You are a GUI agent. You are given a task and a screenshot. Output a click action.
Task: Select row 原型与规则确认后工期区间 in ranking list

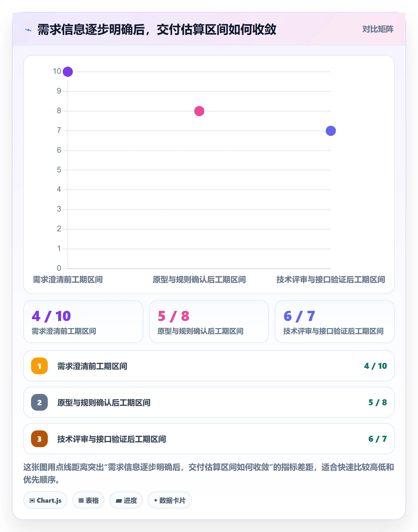coord(209,402)
